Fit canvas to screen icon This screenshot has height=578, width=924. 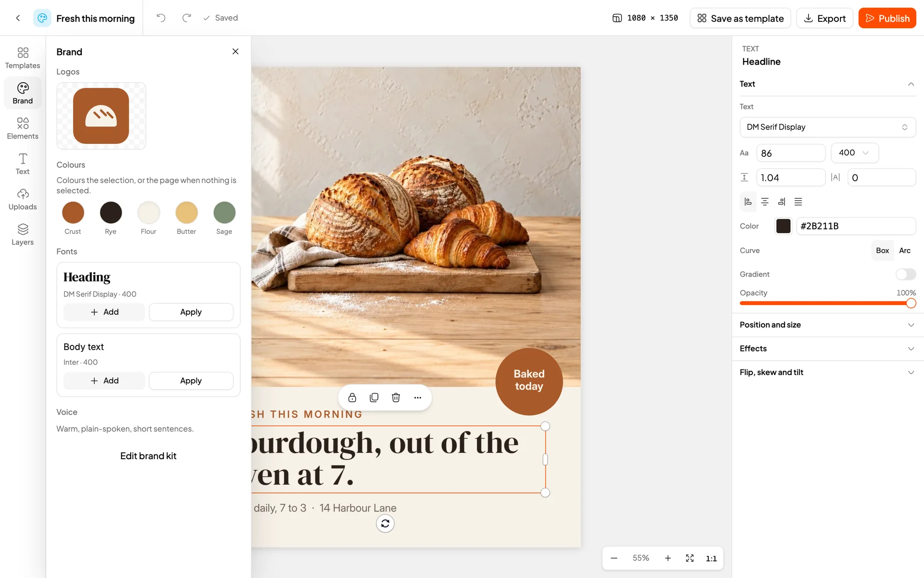tap(690, 558)
